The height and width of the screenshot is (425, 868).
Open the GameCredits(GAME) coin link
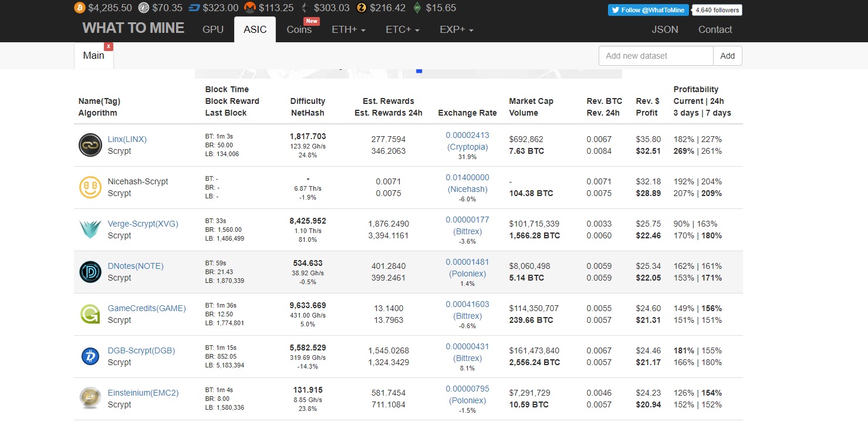[147, 308]
